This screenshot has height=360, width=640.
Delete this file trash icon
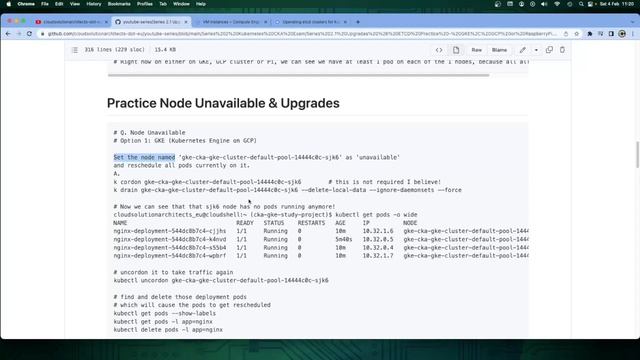(562, 50)
